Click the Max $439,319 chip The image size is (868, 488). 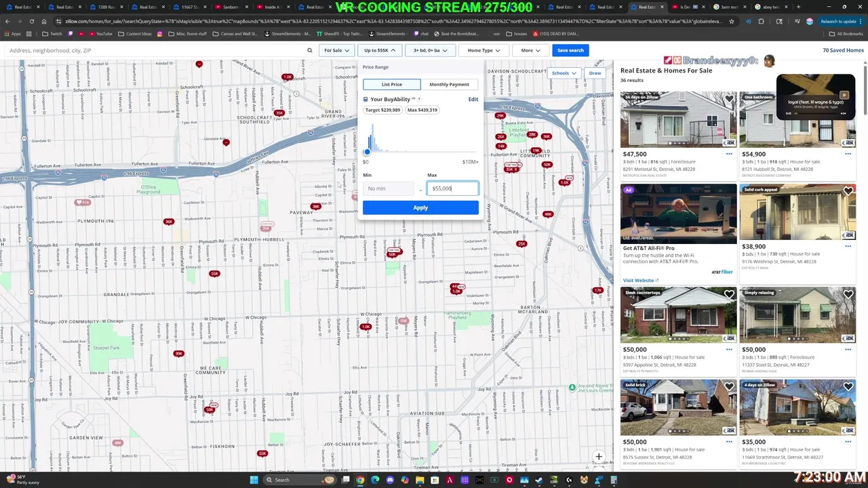pyautogui.click(x=422, y=110)
